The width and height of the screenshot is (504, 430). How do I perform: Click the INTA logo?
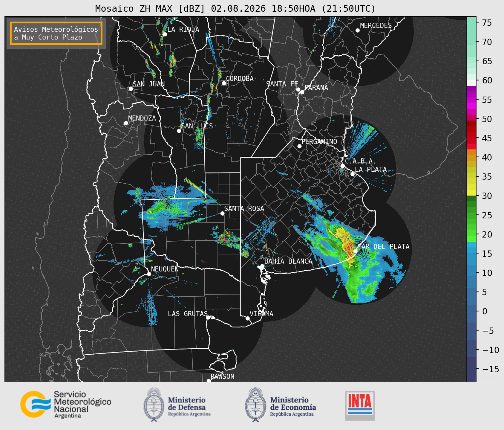360,405
